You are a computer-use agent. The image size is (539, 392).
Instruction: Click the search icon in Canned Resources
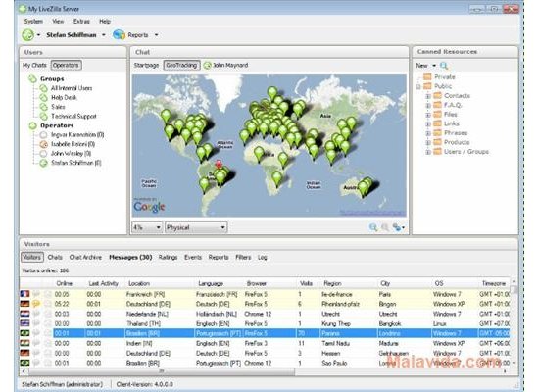coord(444,66)
